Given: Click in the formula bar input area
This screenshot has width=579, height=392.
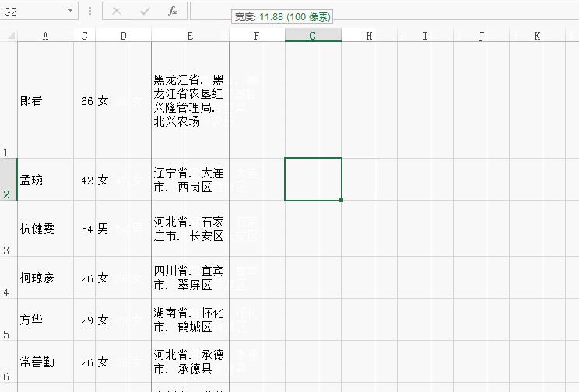Looking at the screenshot, I should point(384,11).
